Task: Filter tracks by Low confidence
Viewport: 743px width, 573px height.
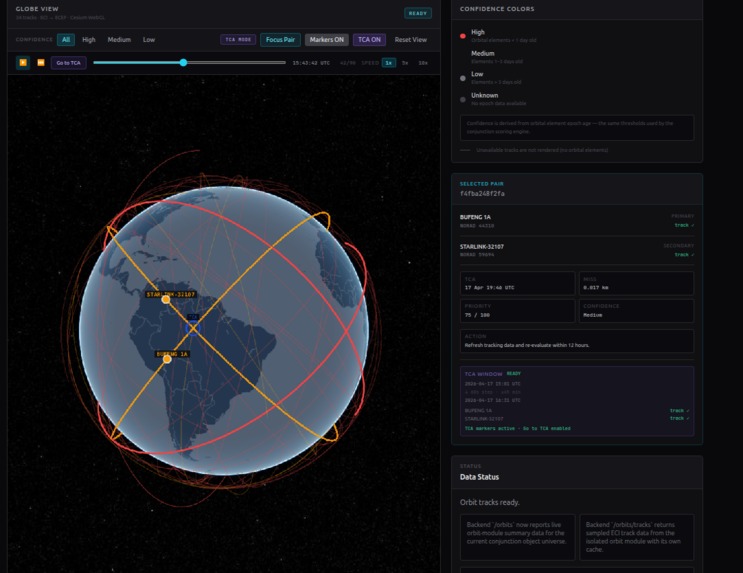Action: [x=149, y=40]
